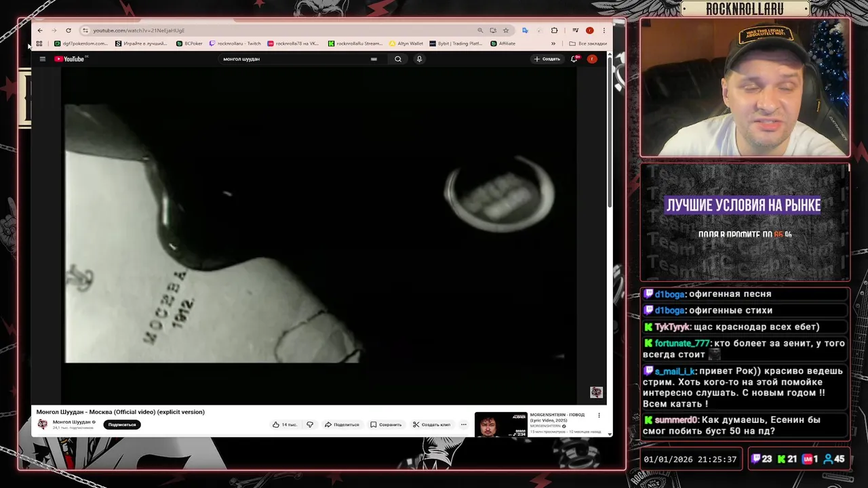The height and width of the screenshot is (488, 868).
Task: Open the YouTube account avatar menu
Action: pyautogui.click(x=592, y=59)
